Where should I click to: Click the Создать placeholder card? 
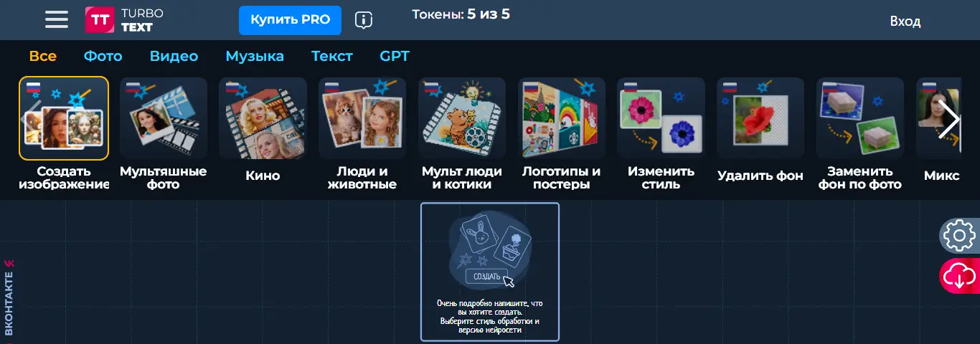(x=490, y=272)
